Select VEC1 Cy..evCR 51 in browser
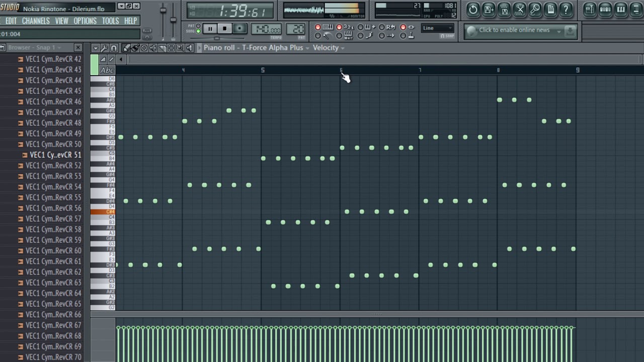Screen dimensions: 644x362 [55, 155]
